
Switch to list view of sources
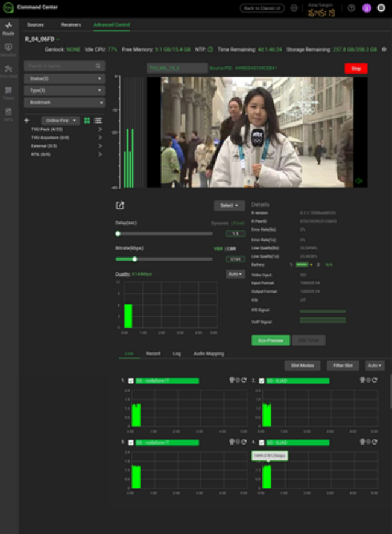pyautogui.click(x=98, y=121)
